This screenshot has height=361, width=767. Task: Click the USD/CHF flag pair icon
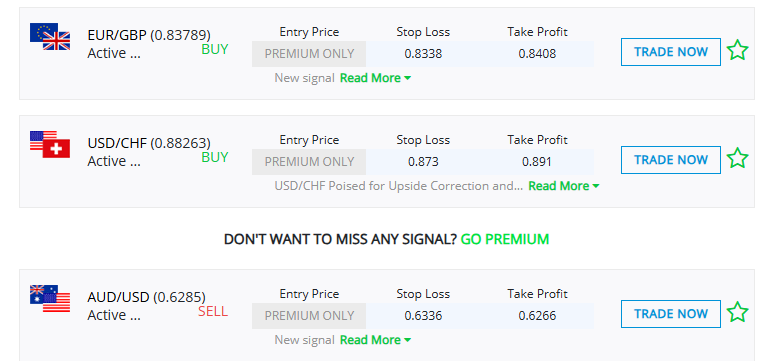(x=50, y=145)
